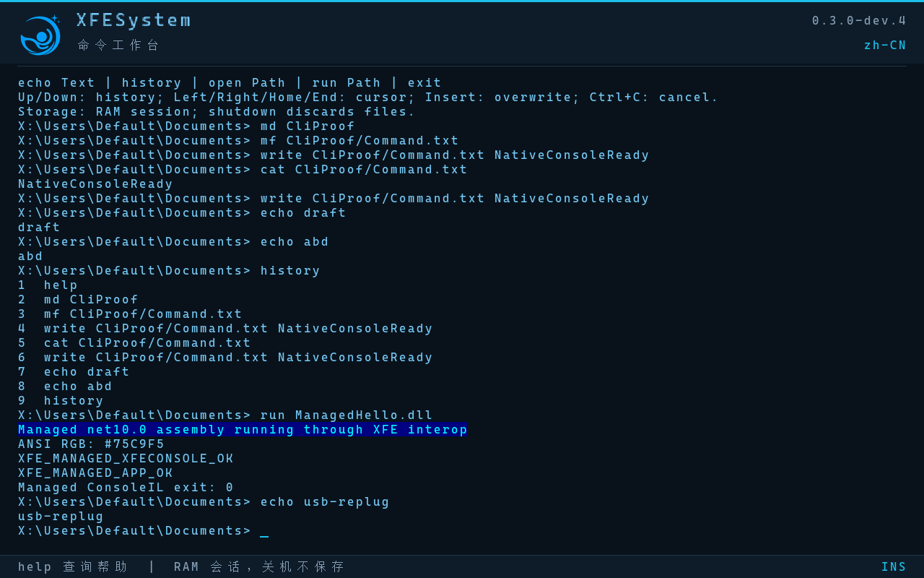Toggle the INS insert mode indicator
The image size is (924, 578).
pyautogui.click(x=894, y=567)
